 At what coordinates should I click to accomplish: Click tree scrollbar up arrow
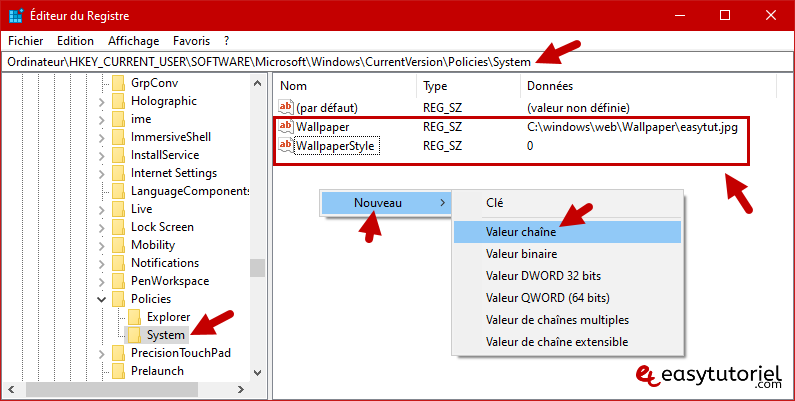click(258, 83)
